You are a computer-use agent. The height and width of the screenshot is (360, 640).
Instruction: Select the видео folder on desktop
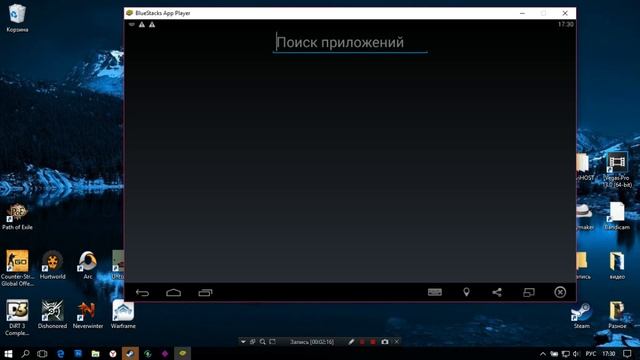click(x=617, y=265)
